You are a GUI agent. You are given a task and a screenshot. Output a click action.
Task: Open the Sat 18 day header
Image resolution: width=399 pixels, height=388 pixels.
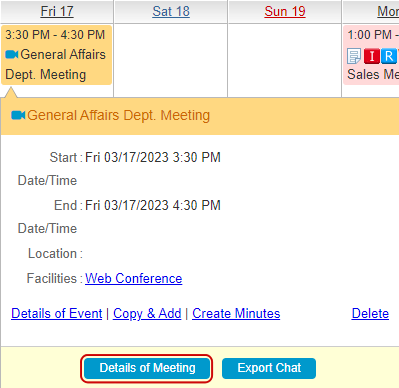click(171, 11)
